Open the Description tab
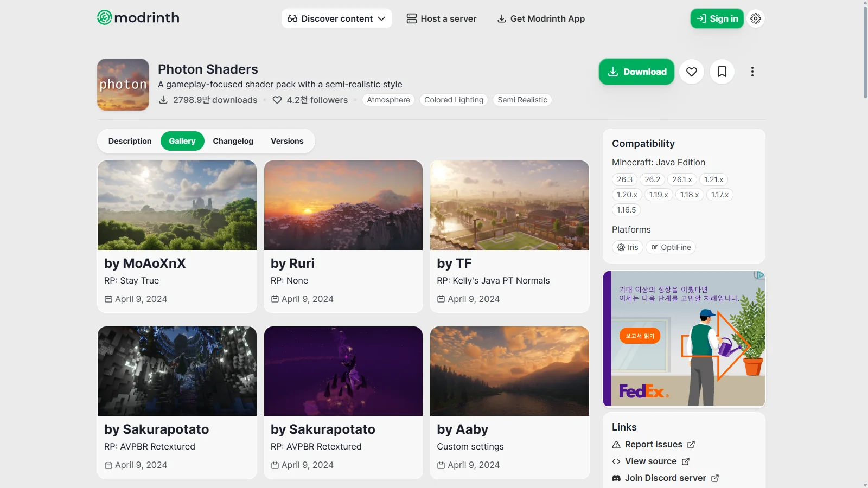Image resolution: width=868 pixels, height=488 pixels. point(130,141)
